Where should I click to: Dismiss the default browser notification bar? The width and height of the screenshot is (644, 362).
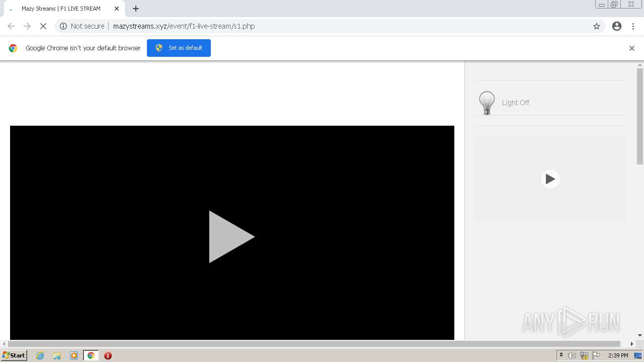point(632,48)
